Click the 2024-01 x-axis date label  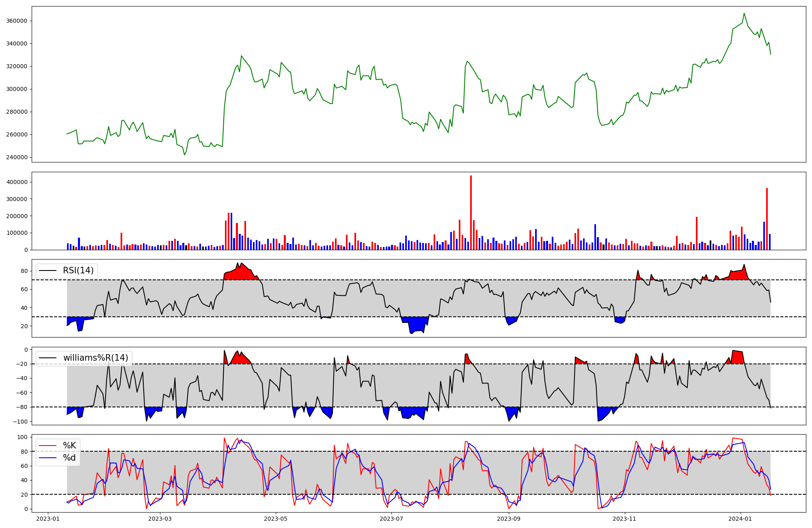(741, 519)
